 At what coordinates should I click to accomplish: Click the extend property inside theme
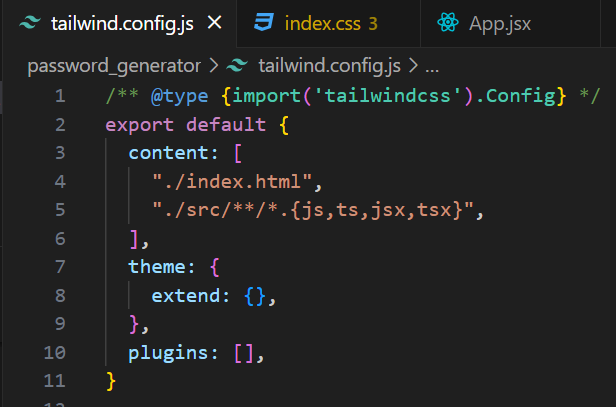[181, 296]
